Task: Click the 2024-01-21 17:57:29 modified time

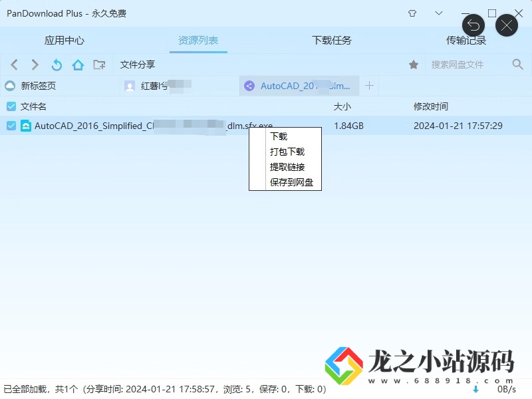Action: tap(458, 126)
